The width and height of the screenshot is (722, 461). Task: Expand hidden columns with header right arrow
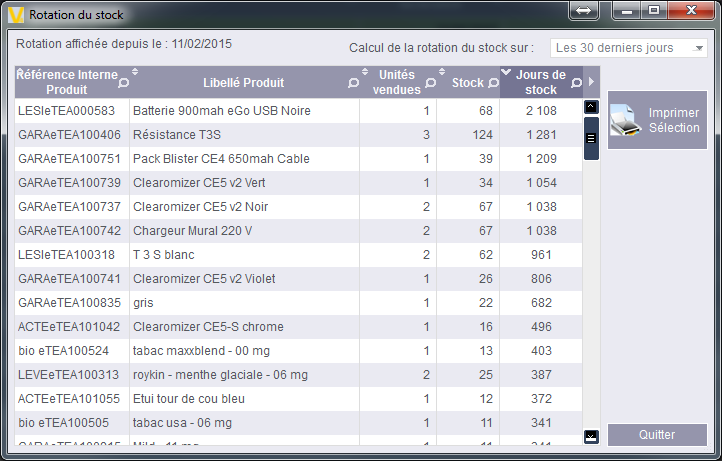(592, 82)
